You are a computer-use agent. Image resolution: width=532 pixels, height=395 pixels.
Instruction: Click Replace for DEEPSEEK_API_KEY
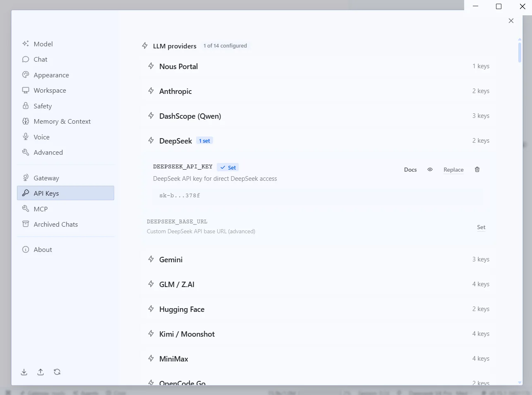coord(453,170)
